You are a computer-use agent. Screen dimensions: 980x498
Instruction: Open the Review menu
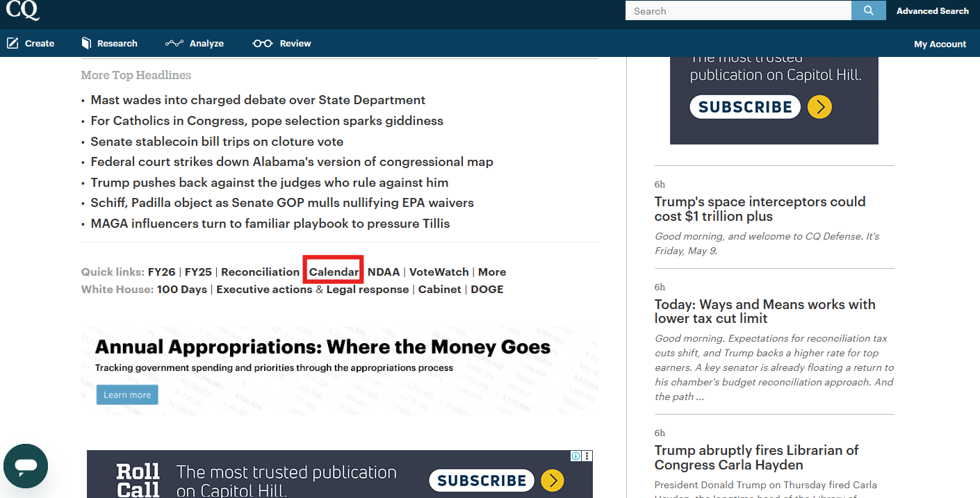pos(281,43)
